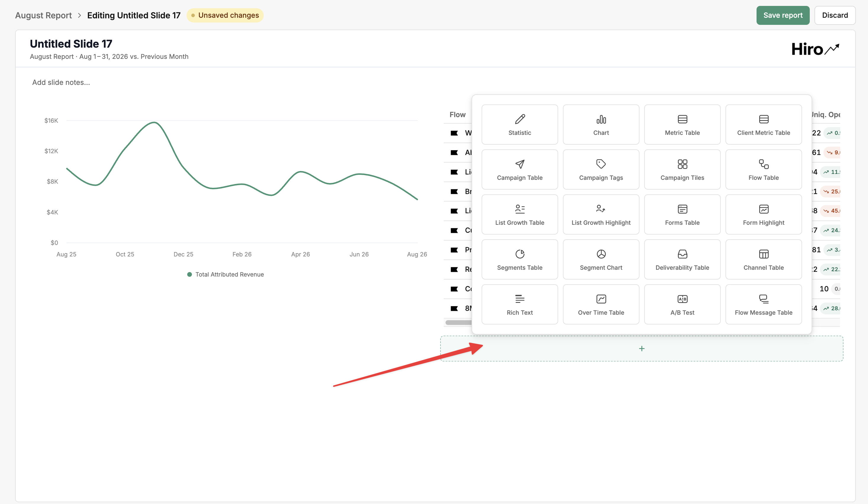Choose the Metric Table widget
Viewport: 868px width, 504px height.
pyautogui.click(x=682, y=124)
